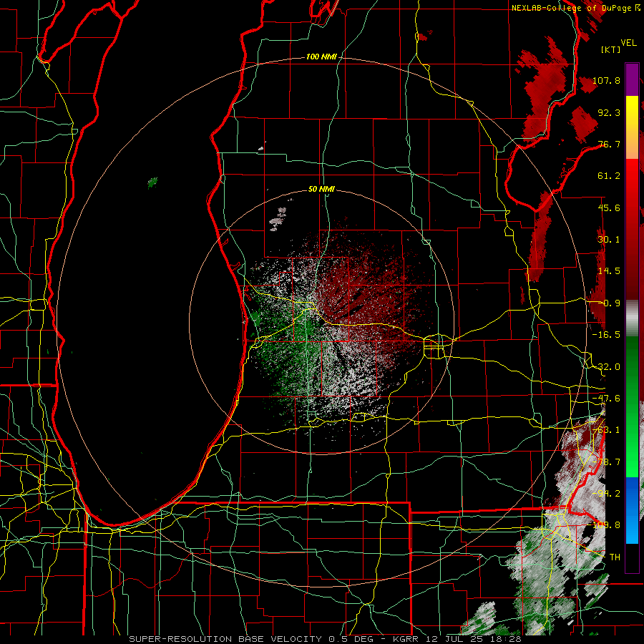Screen dimensions: 644x644
Task: Click the -32.0 legend value
Action: pos(606,367)
